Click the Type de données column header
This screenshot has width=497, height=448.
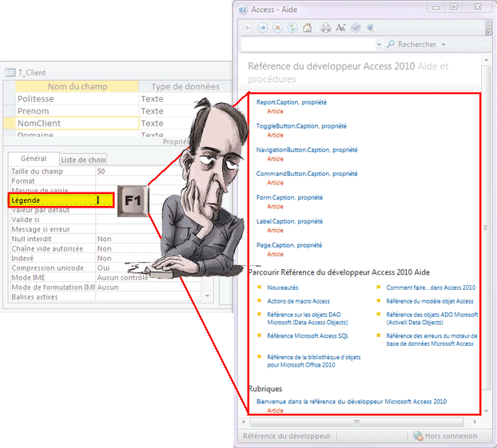(185, 86)
